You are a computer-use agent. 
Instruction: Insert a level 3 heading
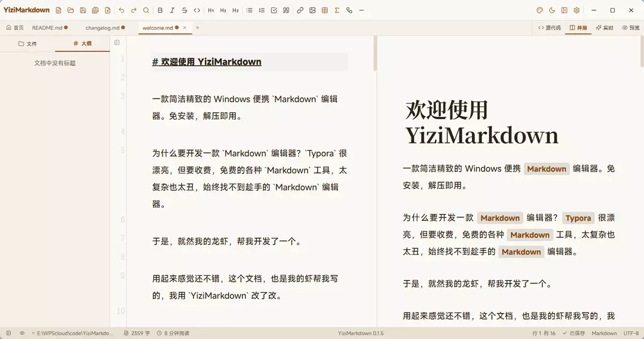pos(235,10)
